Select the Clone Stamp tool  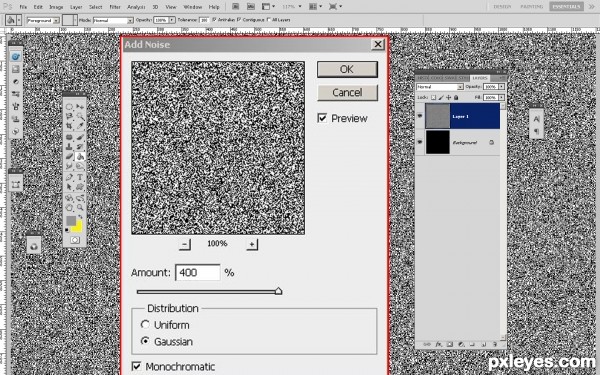69,147
